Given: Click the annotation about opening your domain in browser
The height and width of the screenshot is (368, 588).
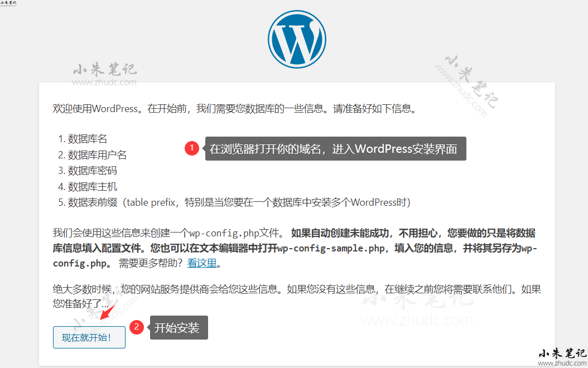Looking at the screenshot, I should 335,149.
